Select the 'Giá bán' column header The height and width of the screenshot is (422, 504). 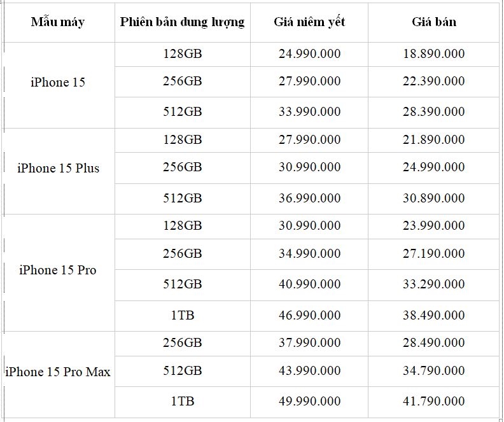[x=433, y=22]
